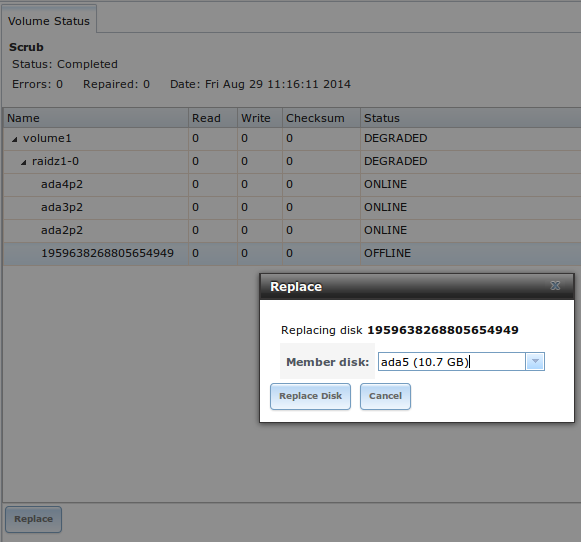Collapse the volume1 tree node
Screen dimensions: 581x542
tap(14, 139)
